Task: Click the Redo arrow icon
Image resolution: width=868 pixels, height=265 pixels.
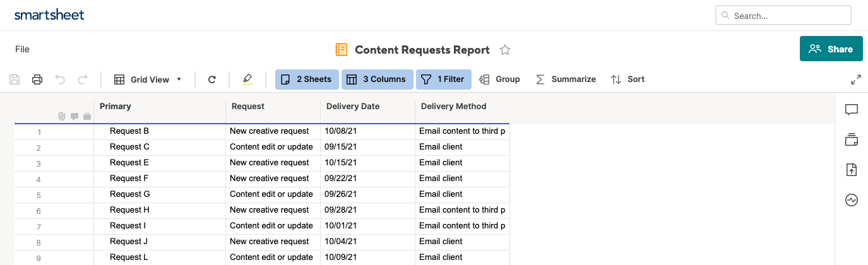Action: coord(82,79)
